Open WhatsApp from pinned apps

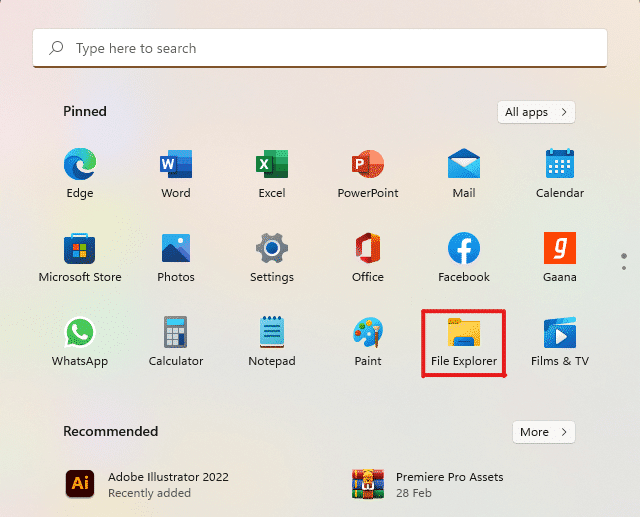tap(80, 342)
